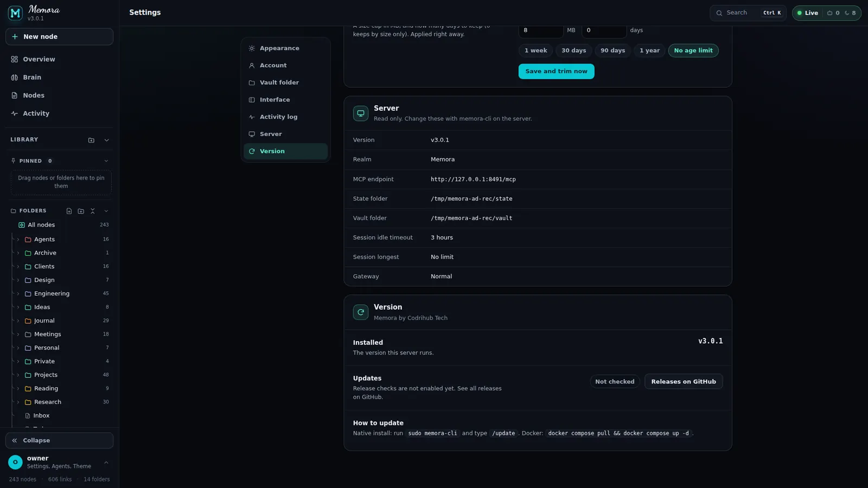Click the Brain icon in sidebar

[15, 78]
